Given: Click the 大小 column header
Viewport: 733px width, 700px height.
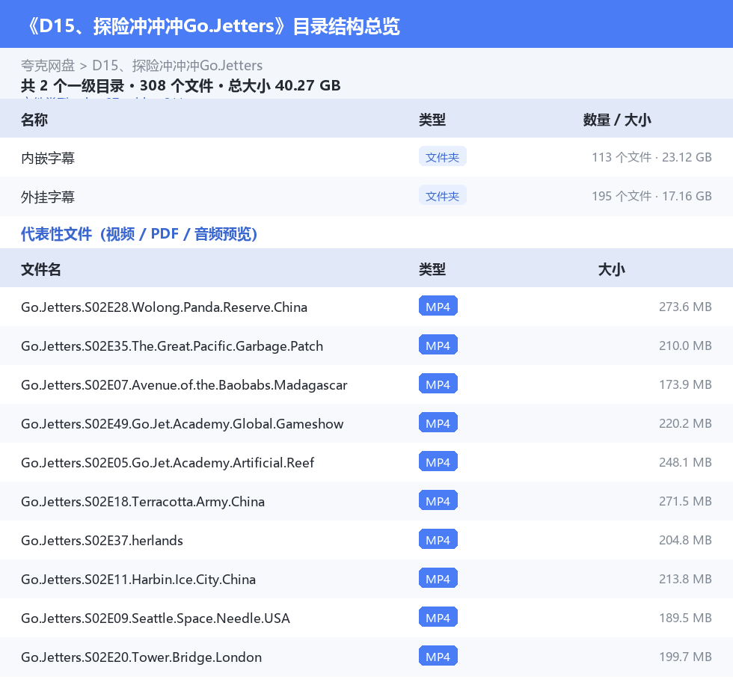Looking at the screenshot, I should [x=612, y=269].
